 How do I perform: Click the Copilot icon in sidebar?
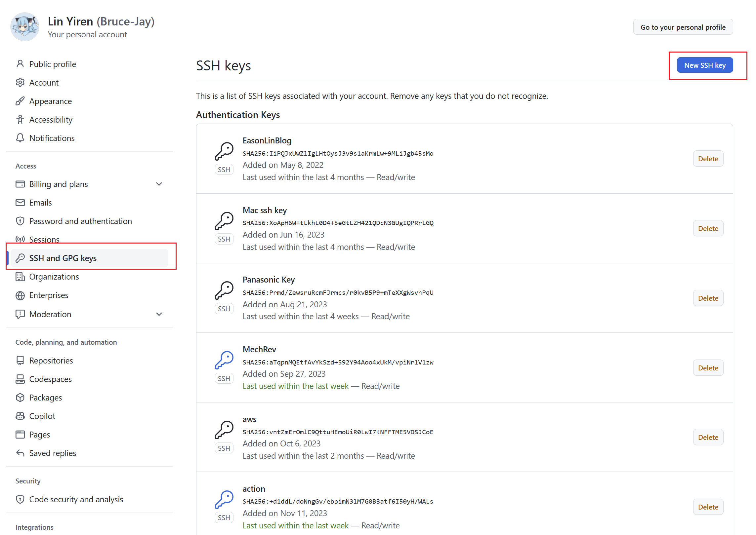[x=20, y=416]
